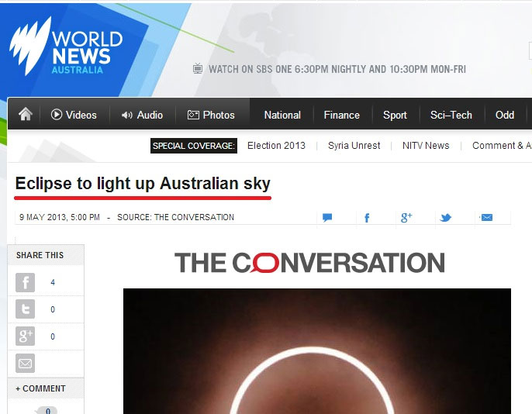
Task: Click the Facebook share count 4
Action: pos(53,282)
